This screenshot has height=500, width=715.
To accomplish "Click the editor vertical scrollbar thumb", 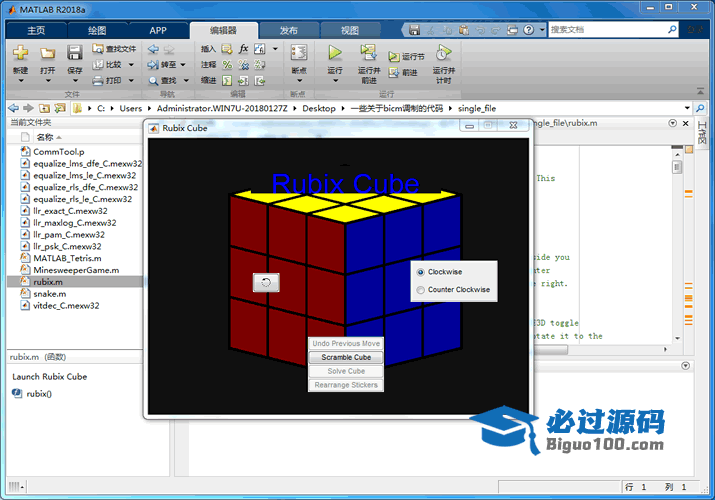I will pyautogui.click(x=677, y=167).
